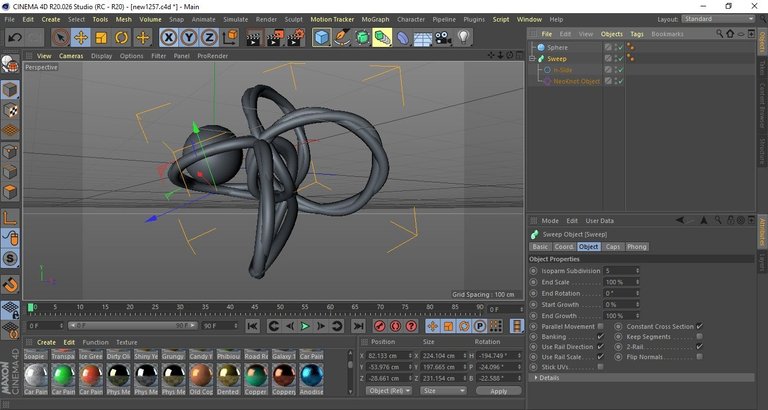Open keyframe selection question mark button
Viewport: 768px width, 410px height.
(411, 326)
